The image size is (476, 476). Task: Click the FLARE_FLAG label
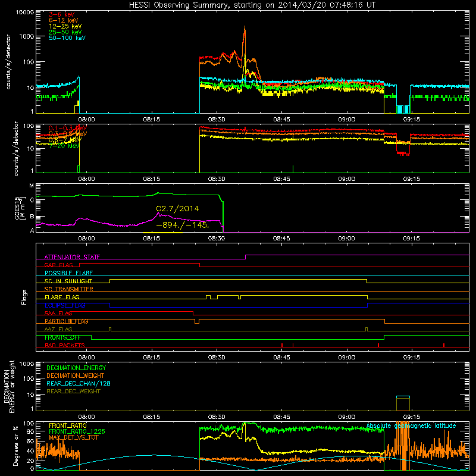point(62,297)
